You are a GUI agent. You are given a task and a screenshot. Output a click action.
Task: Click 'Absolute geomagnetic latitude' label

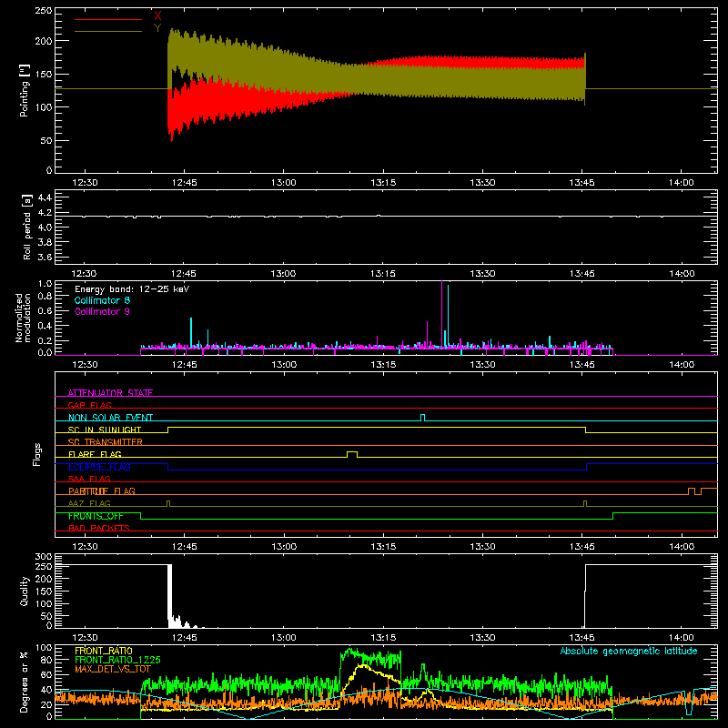(629, 651)
